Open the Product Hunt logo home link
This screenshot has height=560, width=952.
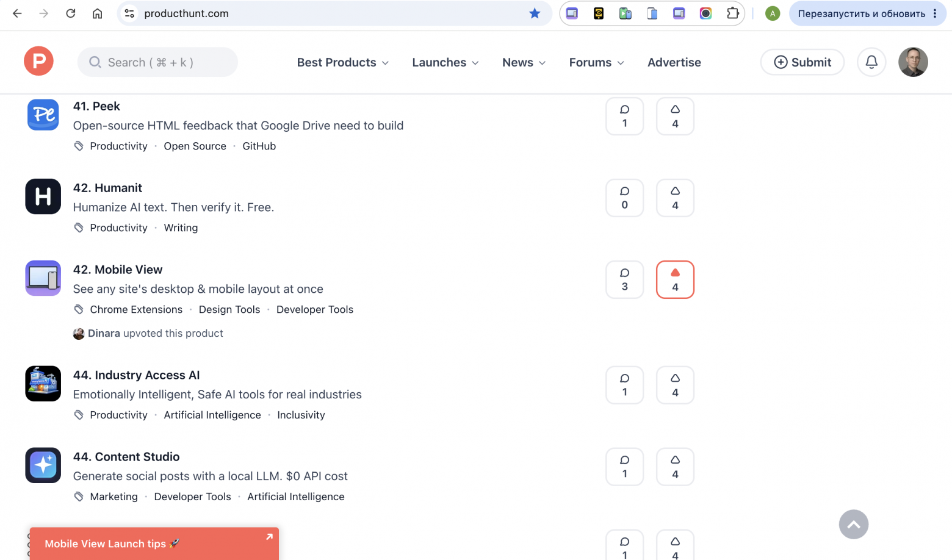pos(38,62)
